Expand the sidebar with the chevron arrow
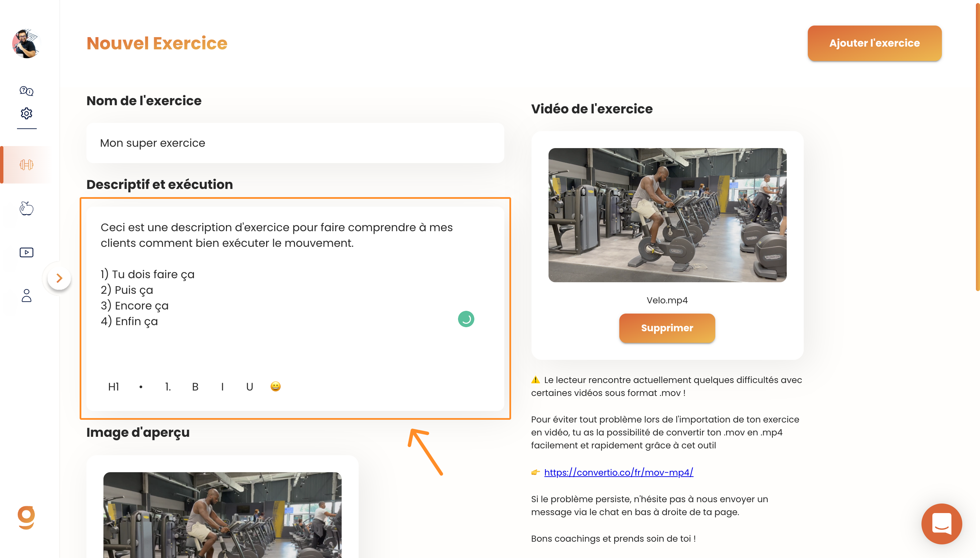Image resolution: width=980 pixels, height=558 pixels. coord(59,278)
